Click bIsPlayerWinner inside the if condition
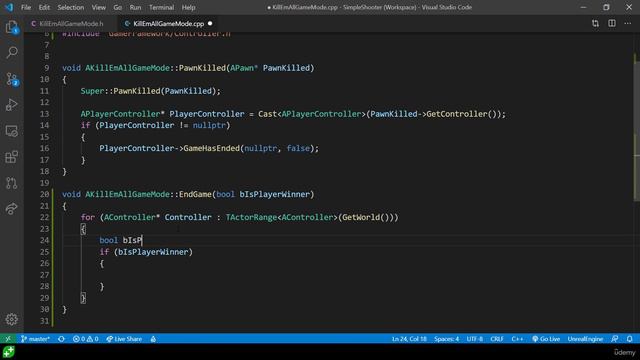640x360 pixels. tap(153, 252)
